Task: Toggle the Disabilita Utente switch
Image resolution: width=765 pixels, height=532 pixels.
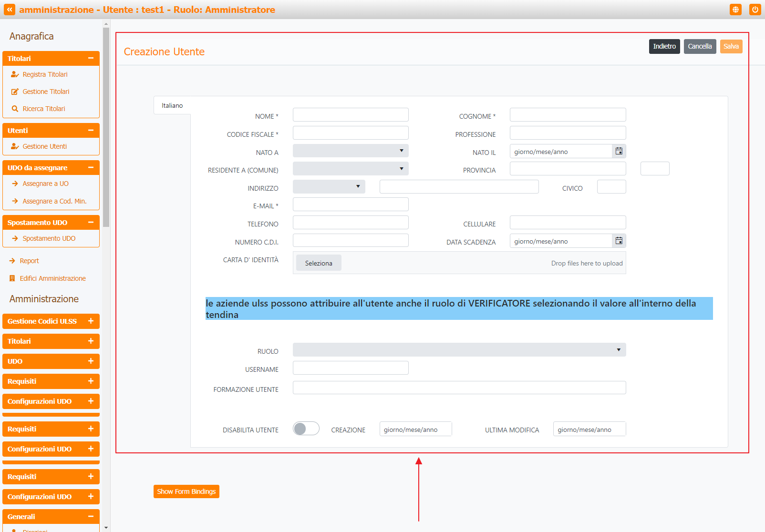Action: coord(306,429)
